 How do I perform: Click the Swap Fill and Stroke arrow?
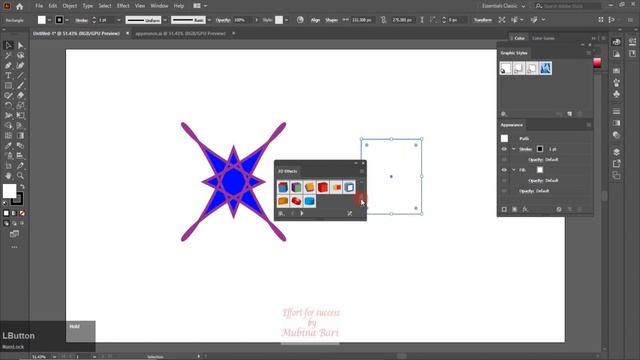[x=22, y=187]
